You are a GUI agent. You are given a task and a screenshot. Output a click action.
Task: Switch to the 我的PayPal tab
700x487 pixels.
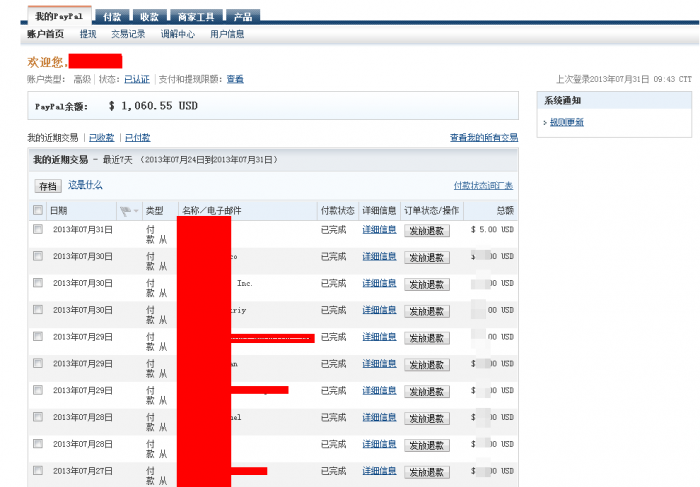(59, 16)
